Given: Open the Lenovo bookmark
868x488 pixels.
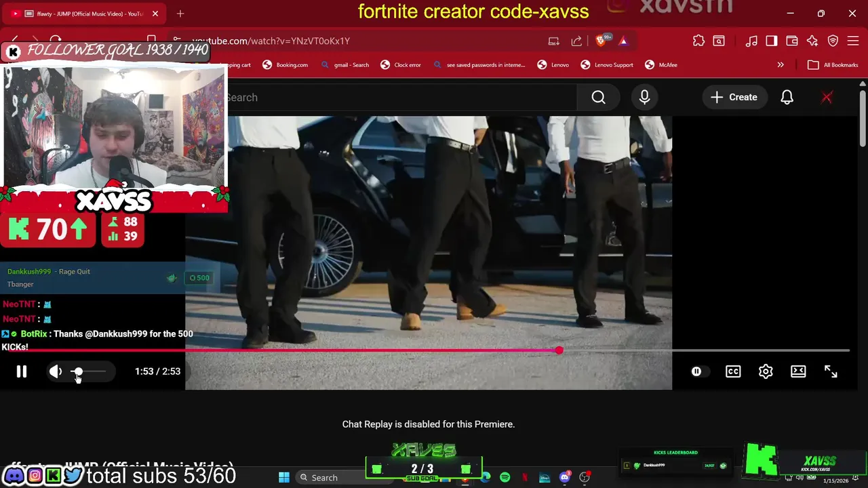Looking at the screenshot, I should [553, 65].
